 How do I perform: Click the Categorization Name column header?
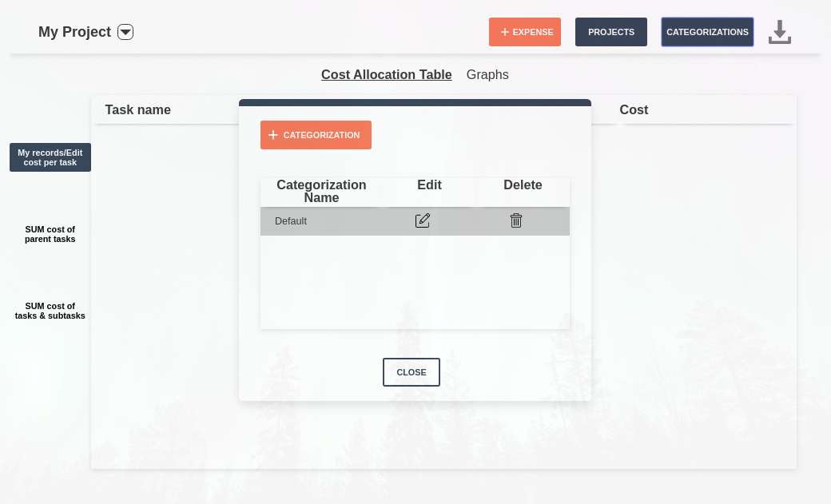(321, 191)
